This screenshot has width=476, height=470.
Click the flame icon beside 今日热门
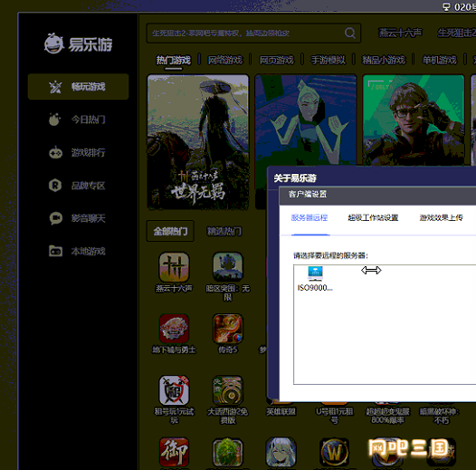(x=54, y=120)
